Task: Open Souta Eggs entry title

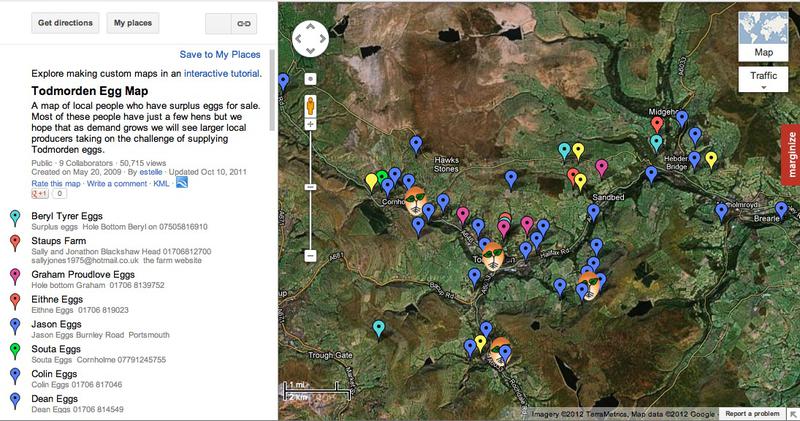Action: coord(56,349)
